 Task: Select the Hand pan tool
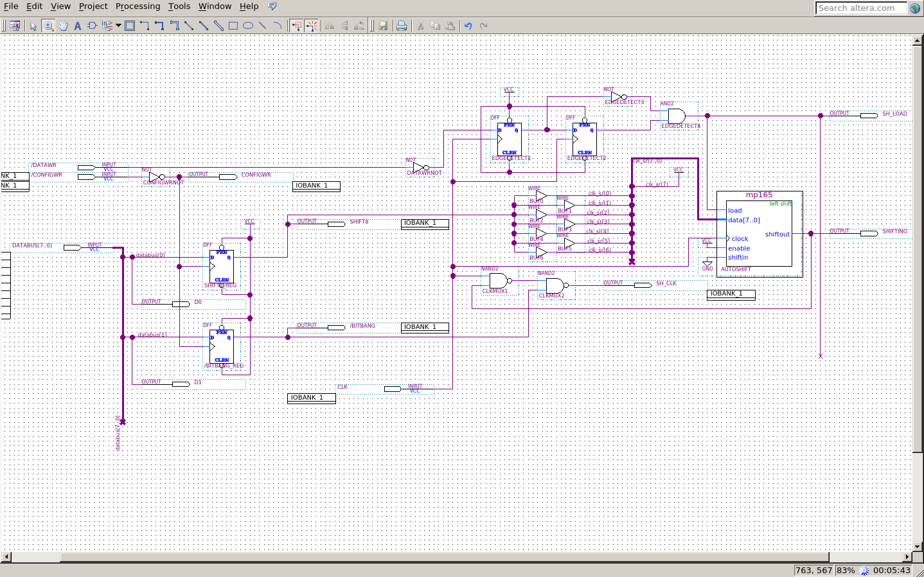[x=63, y=26]
